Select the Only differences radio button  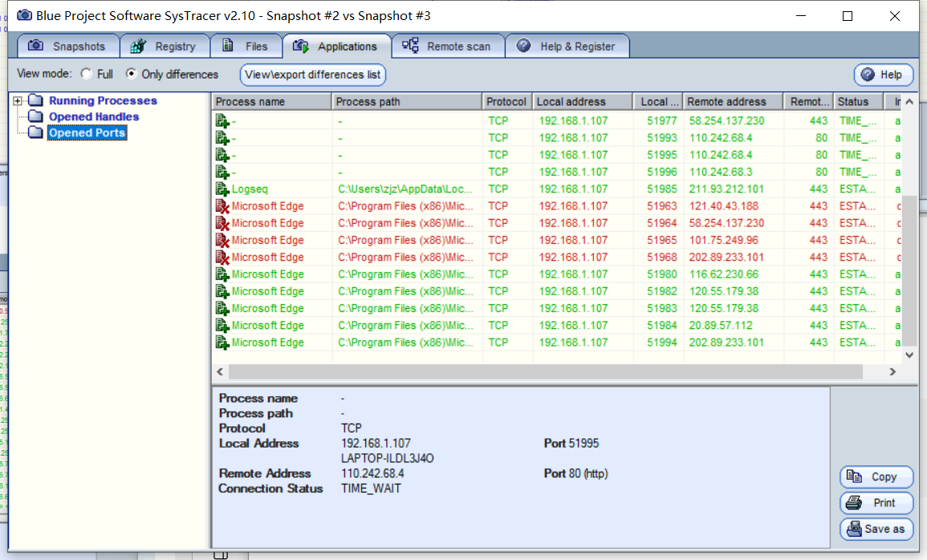[132, 74]
